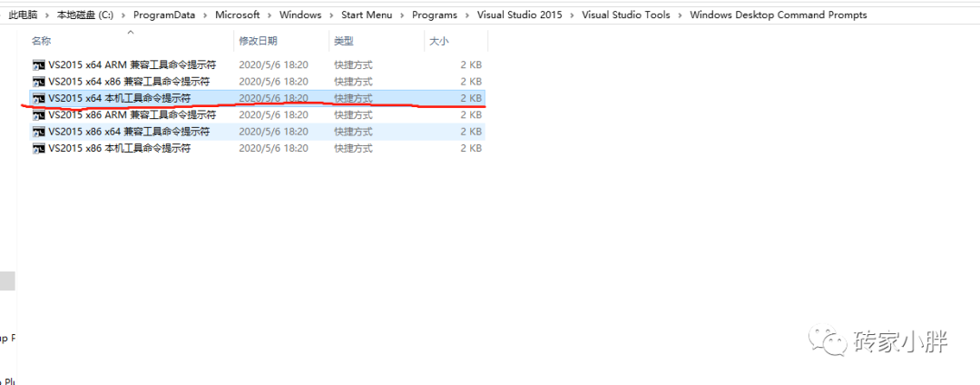Select icon of VS2015 x64 x86 兼容工具命令提示符

coord(39,81)
